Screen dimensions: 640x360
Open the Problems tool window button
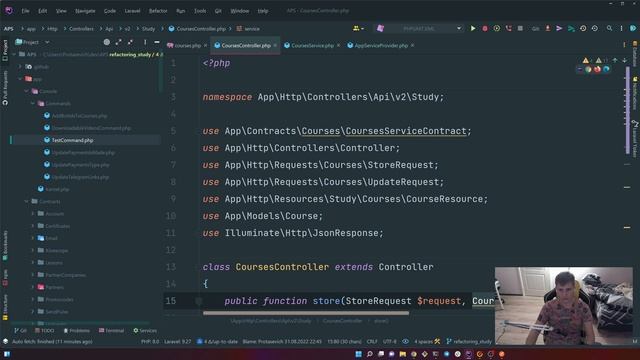[76, 330]
